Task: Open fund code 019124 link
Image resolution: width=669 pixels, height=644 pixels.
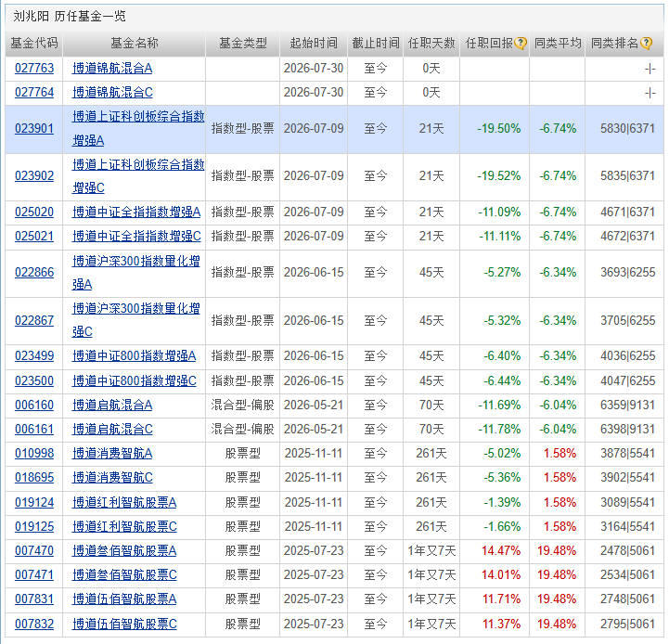Action: (34, 503)
